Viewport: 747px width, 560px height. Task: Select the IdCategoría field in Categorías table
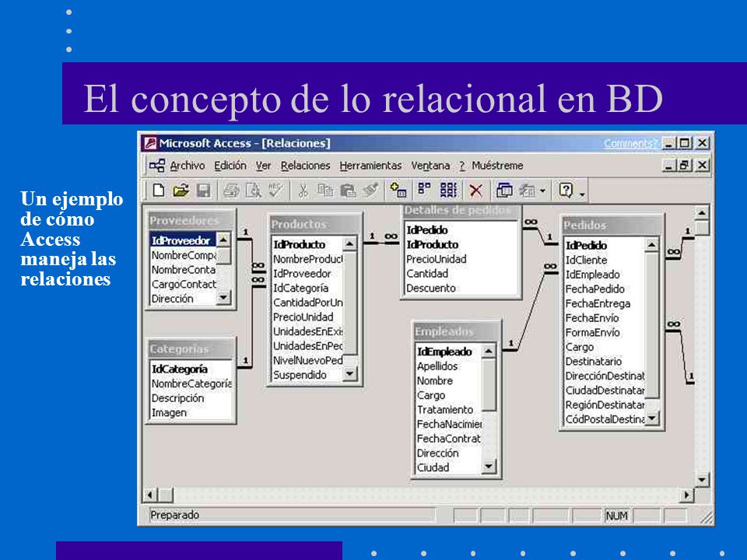191,369
